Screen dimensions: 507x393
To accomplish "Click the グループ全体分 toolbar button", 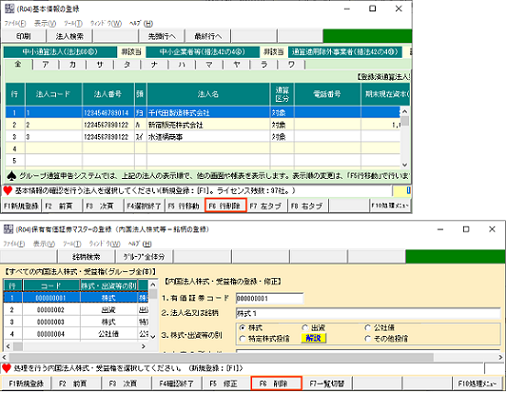I will pyautogui.click(x=144, y=257).
